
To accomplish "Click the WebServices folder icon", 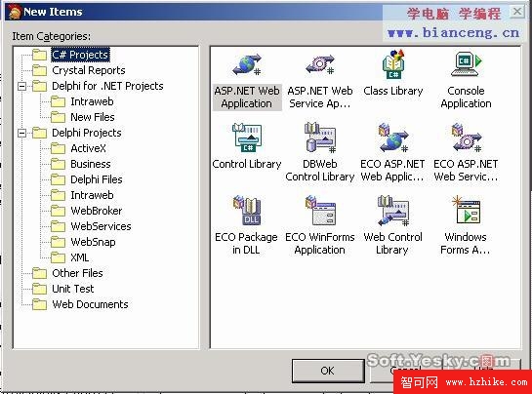I will pos(58,226).
